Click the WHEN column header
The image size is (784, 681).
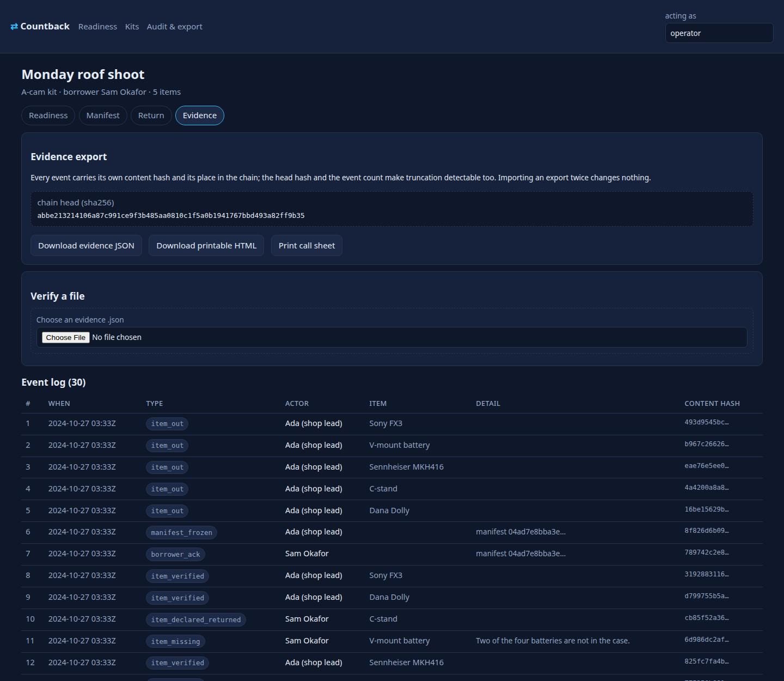point(59,404)
